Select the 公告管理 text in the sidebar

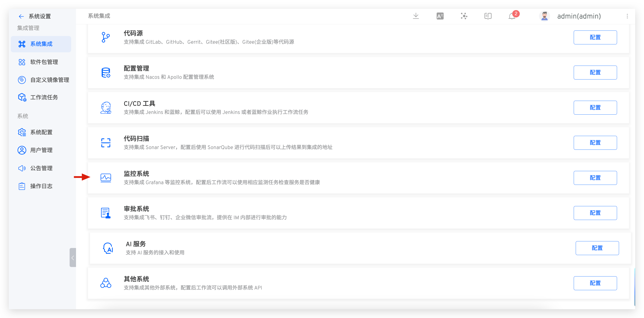coord(42,168)
